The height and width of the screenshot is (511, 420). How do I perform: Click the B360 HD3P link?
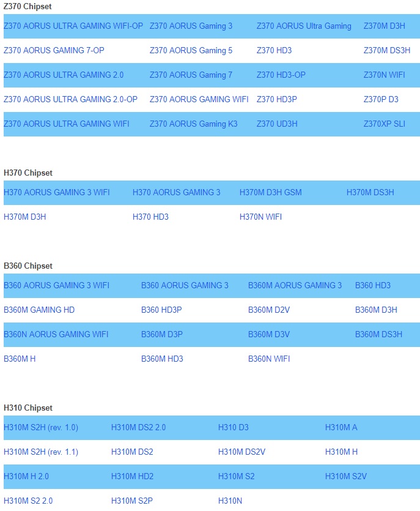pyautogui.click(x=161, y=310)
